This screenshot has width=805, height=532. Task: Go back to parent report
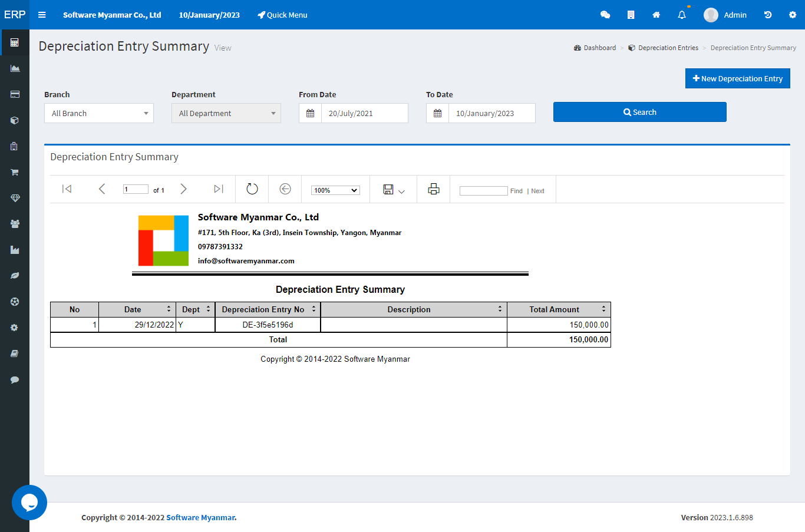point(285,189)
